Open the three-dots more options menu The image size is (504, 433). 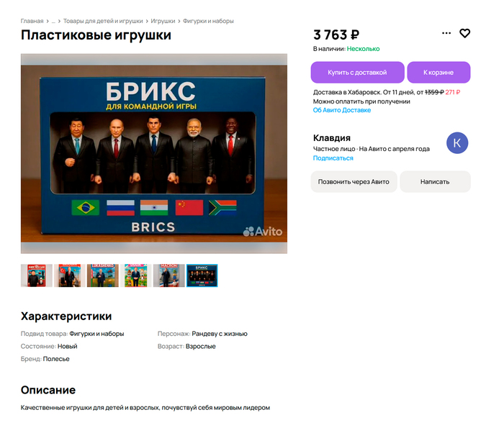446,33
